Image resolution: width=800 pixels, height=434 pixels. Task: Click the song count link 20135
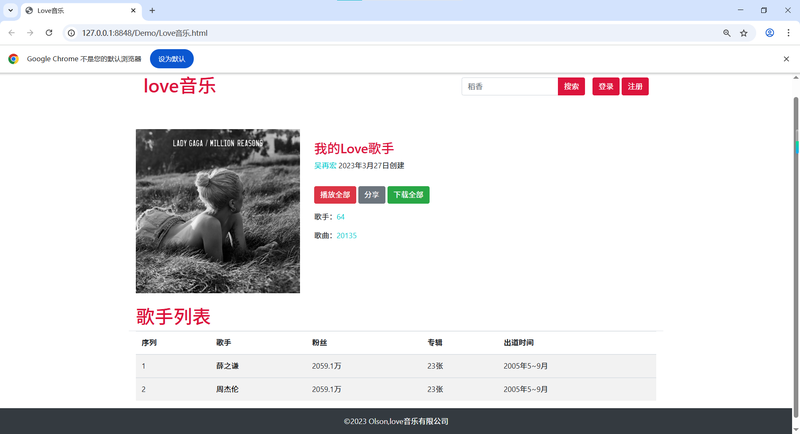346,236
